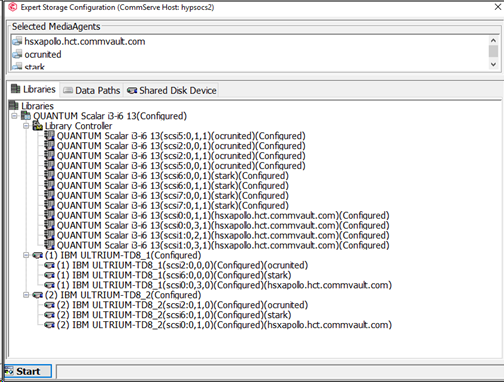
Task: Collapse the Library Controller node
Action: [x=26, y=126]
